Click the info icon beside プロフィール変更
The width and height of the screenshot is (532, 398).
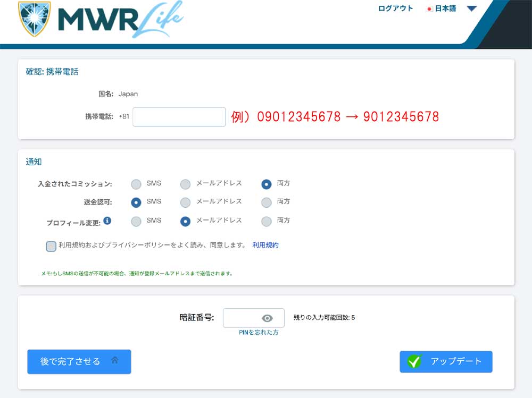click(107, 220)
